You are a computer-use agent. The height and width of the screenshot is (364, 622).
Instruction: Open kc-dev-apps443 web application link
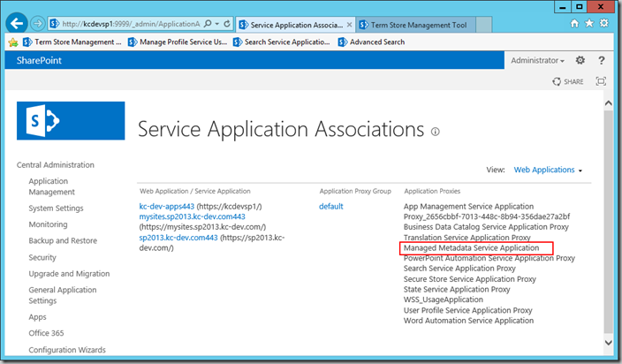pyautogui.click(x=167, y=206)
